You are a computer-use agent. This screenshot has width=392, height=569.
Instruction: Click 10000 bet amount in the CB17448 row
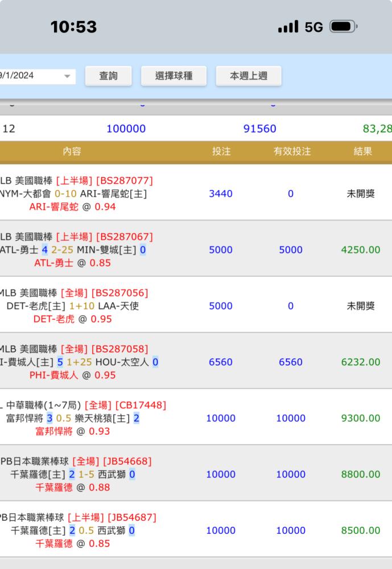tap(221, 418)
